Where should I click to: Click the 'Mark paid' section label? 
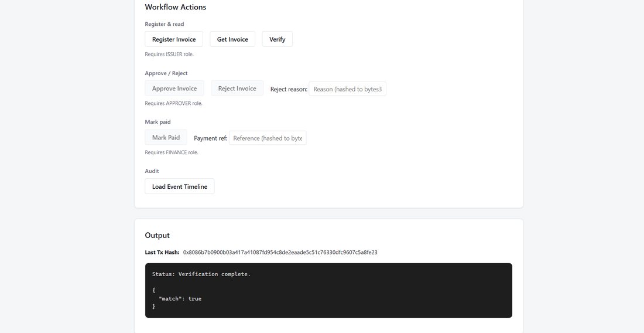pos(157,122)
